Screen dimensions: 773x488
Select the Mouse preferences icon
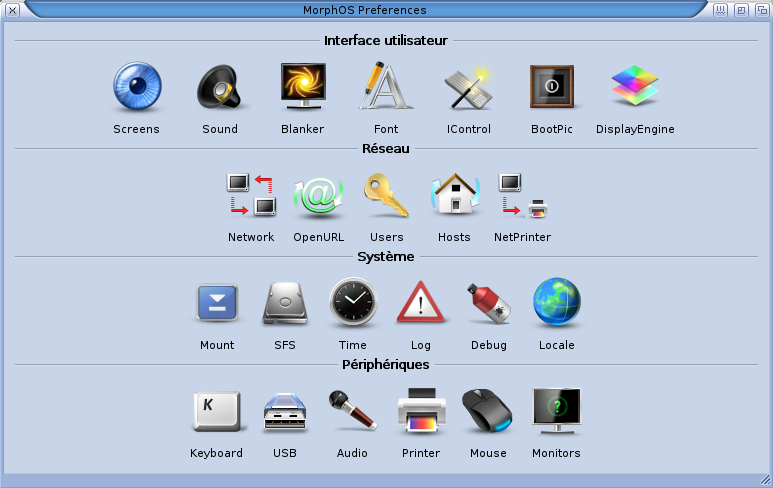coord(488,411)
